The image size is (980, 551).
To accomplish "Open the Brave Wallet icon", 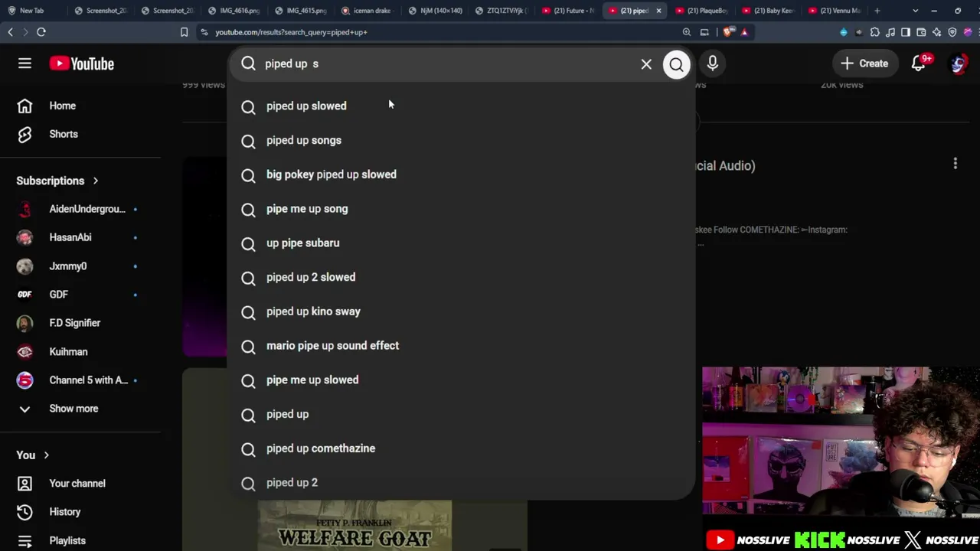I will coord(921,32).
